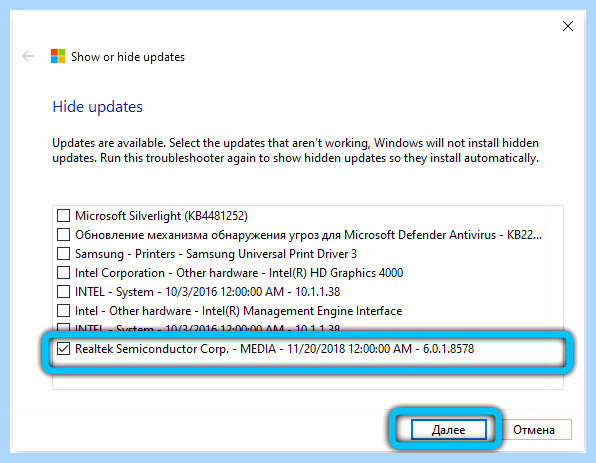
Task: Select the Microsoft Silverlight (KB4481252) text
Action: [x=161, y=216]
